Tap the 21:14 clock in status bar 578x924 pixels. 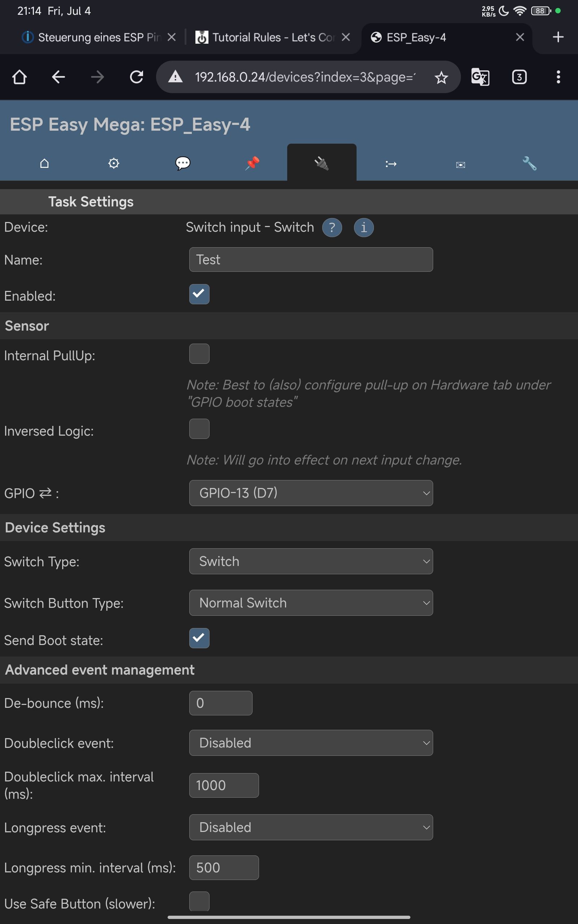(29, 11)
